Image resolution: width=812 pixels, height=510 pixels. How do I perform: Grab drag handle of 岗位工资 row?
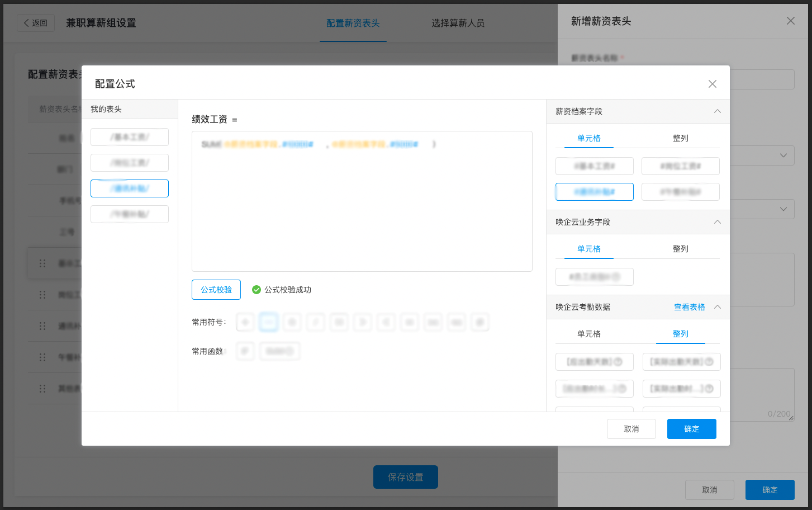(42, 295)
